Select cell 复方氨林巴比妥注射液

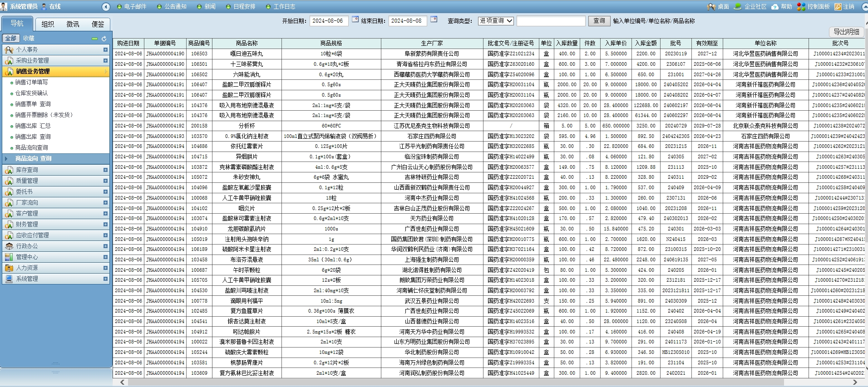[247, 373]
